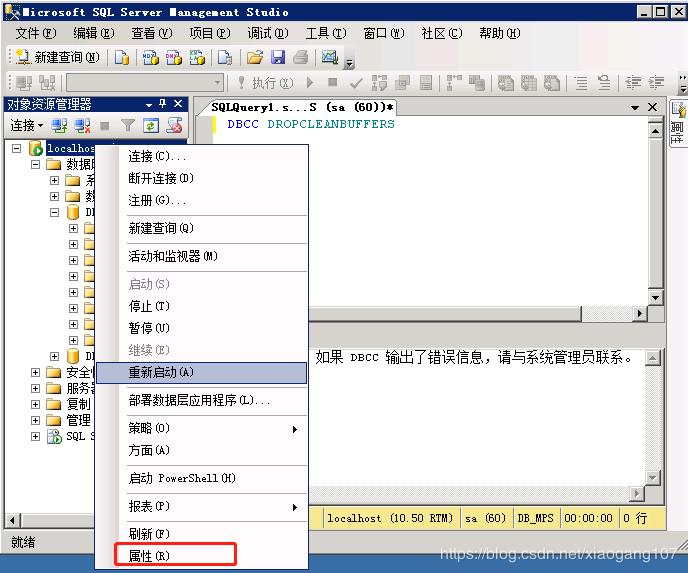Open the Debug (调试) menu
The width and height of the screenshot is (688, 573).
pyautogui.click(x=268, y=33)
